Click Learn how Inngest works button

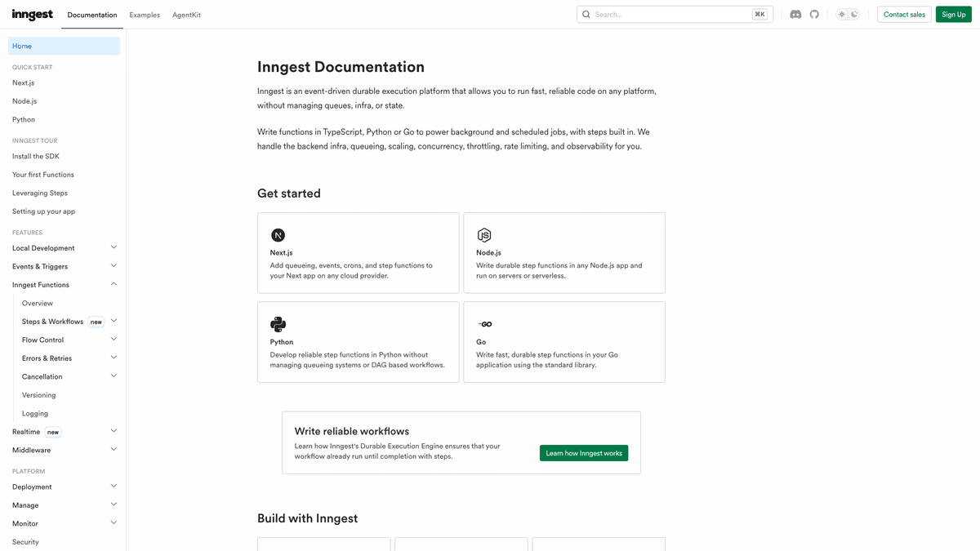pyautogui.click(x=584, y=453)
